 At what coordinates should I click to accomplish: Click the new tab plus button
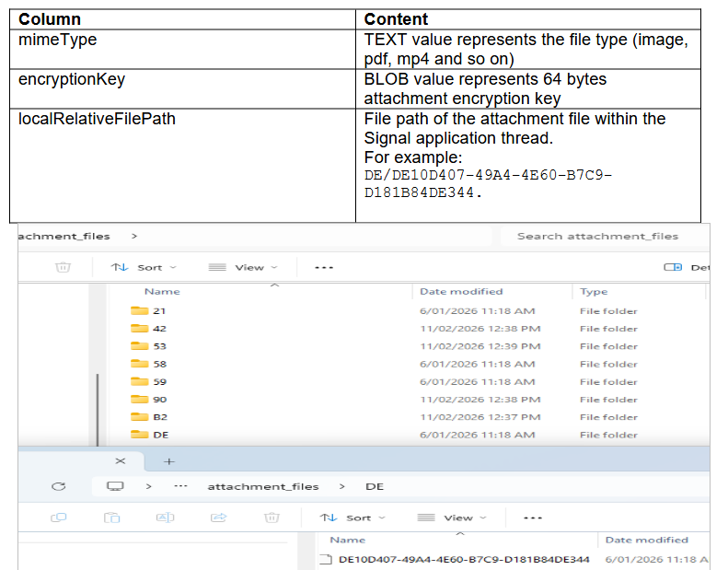[168, 460]
